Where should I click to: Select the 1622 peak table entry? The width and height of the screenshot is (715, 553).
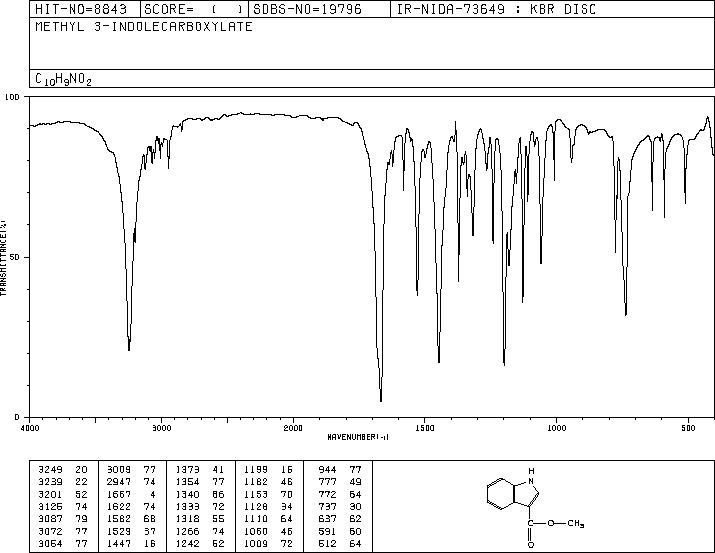pos(132,507)
